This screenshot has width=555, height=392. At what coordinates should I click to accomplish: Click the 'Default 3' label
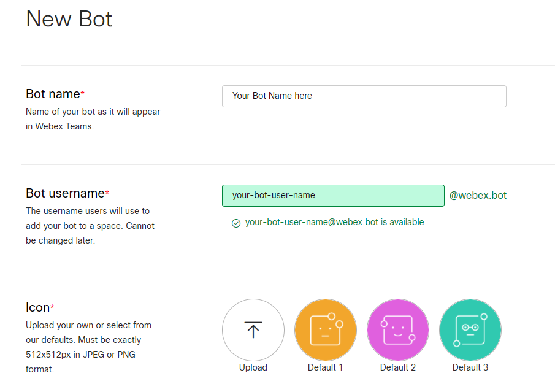(470, 367)
